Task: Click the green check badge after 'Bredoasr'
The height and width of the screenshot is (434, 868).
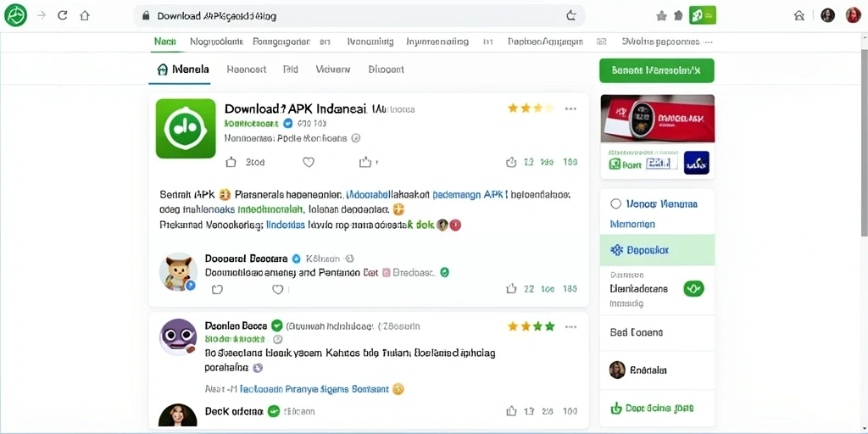Action: click(x=444, y=272)
